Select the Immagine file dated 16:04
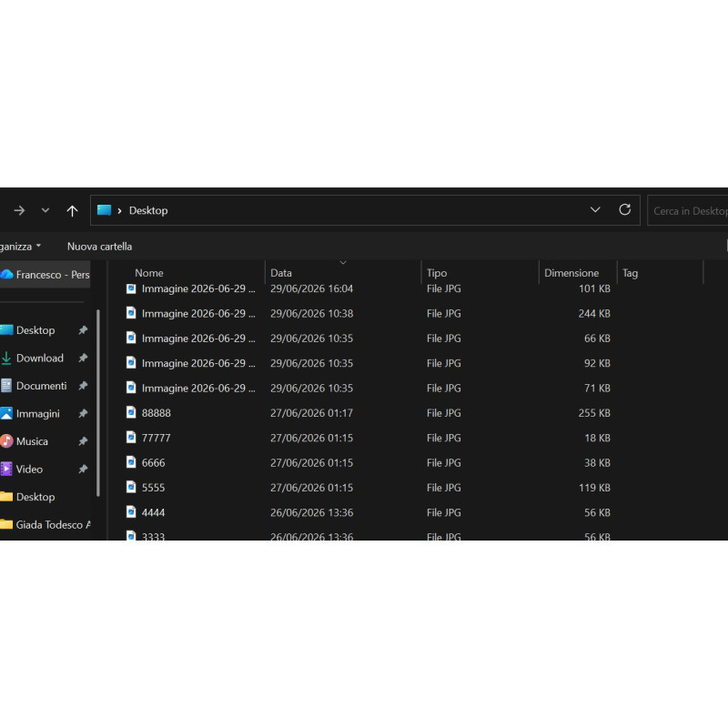 click(369, 288)
